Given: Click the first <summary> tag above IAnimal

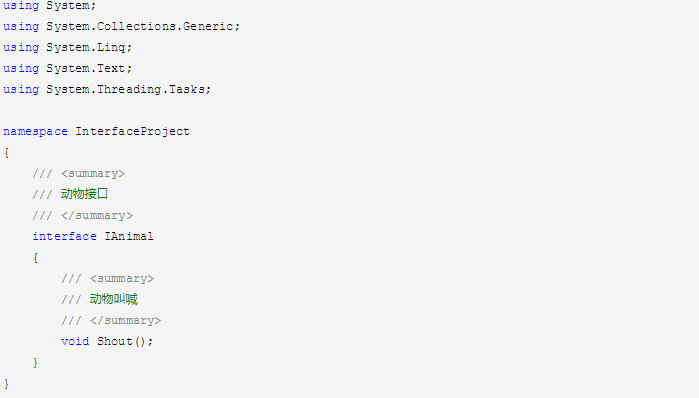Looking at the screenshot, I should [93, 173].
